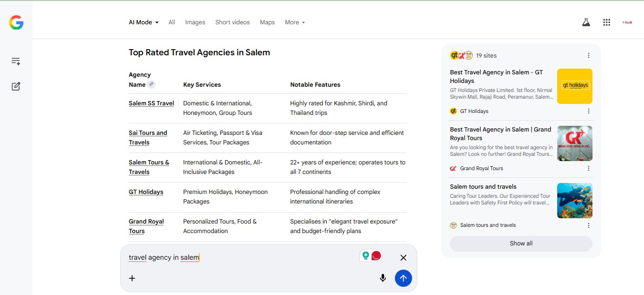Open Search Labs flask icon
This screenshot has height=295, width=644.
586,22
